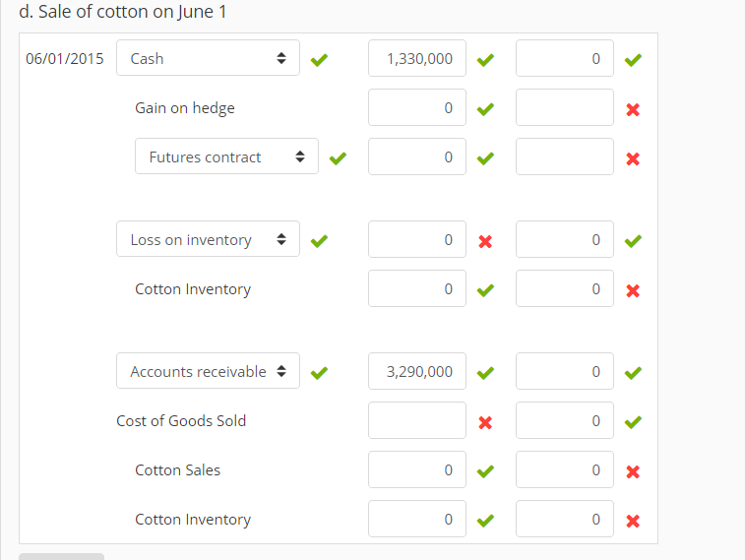Click the green checkmark beside the Cash credit field
The image size is (745, 560).
[634, 60]
